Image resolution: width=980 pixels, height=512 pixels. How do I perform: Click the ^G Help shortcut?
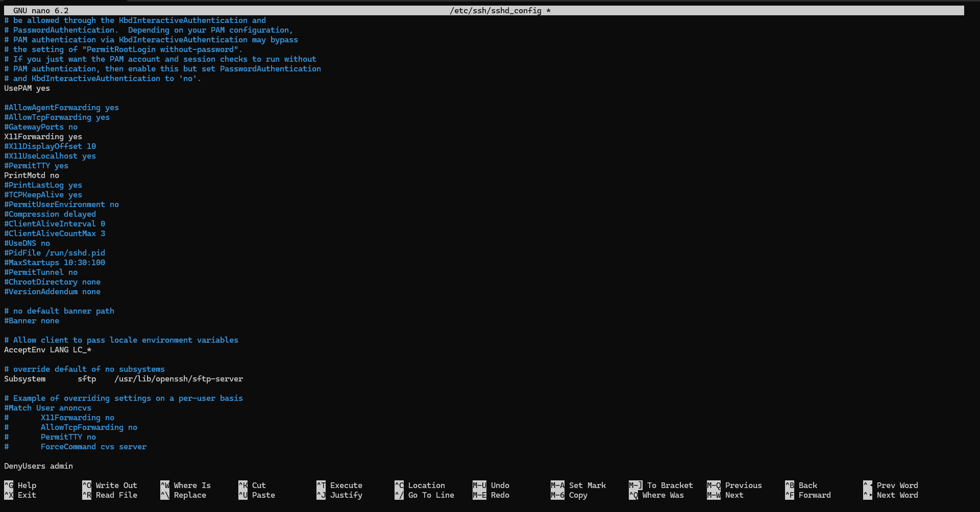pyautogui.click(x=20, y=485)
